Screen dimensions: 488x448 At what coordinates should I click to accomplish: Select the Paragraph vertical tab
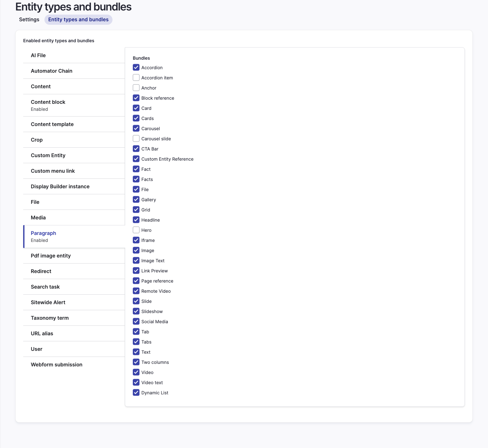[x=74, y=237]
